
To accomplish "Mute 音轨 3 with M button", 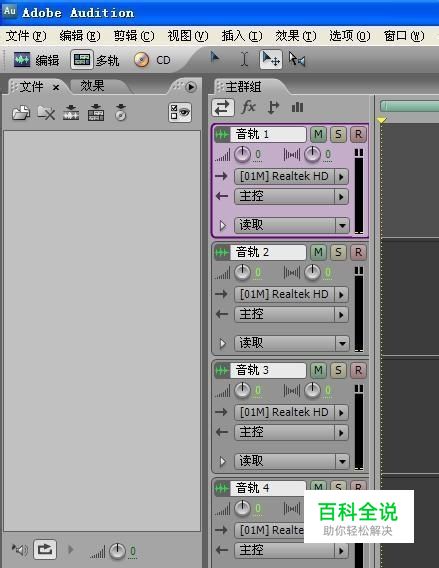I will 318,371.
